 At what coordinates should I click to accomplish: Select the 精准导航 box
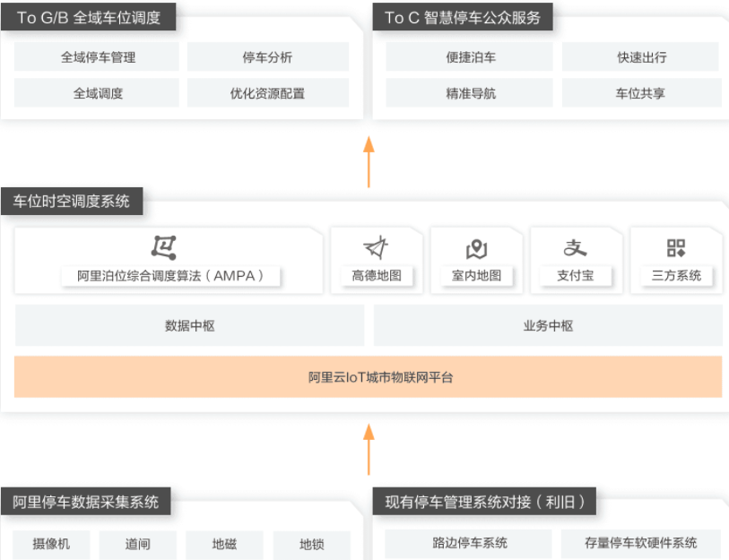click(x=470, y=93)
